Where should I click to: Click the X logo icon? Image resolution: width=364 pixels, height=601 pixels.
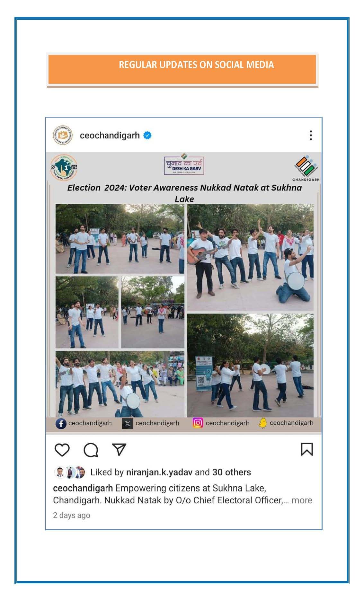[x=128, y=424]
